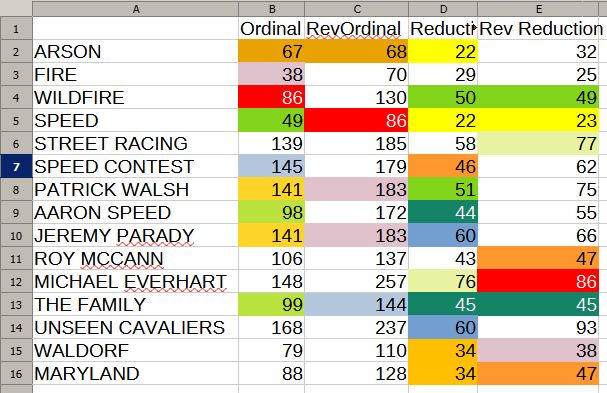Click the Ordinal header cell
The image size is (607, 393).
tap(271, 29)
